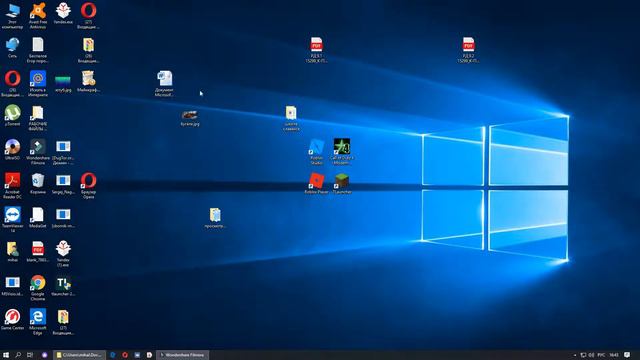Select the mihas user folder icon

point(12,251)
